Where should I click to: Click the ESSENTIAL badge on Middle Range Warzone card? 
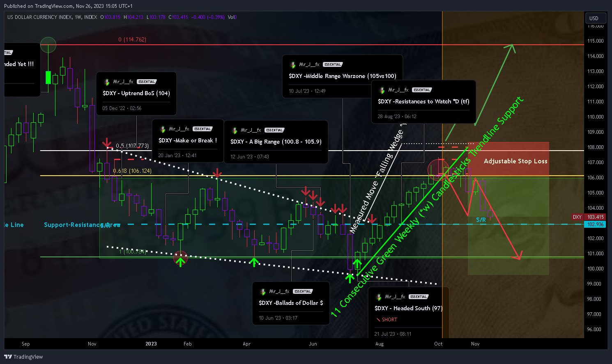pos(333,64)
